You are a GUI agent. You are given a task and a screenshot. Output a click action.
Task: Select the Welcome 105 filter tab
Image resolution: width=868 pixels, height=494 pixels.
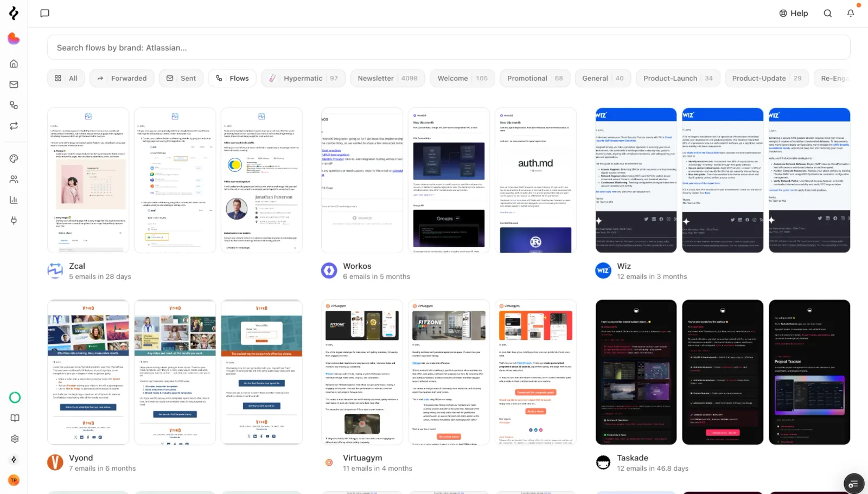tap(462, 78)
